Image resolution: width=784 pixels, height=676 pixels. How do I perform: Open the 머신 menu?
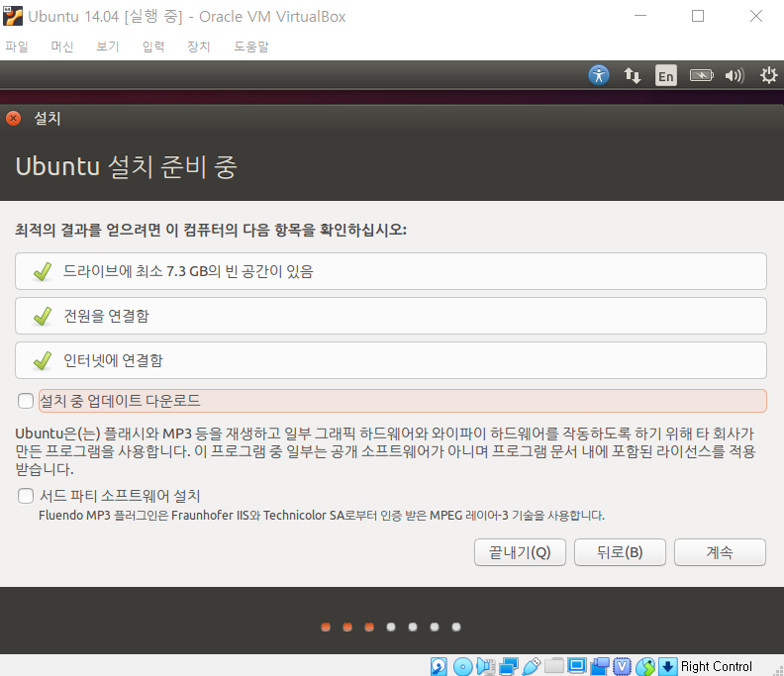click(x=62, y=47)
